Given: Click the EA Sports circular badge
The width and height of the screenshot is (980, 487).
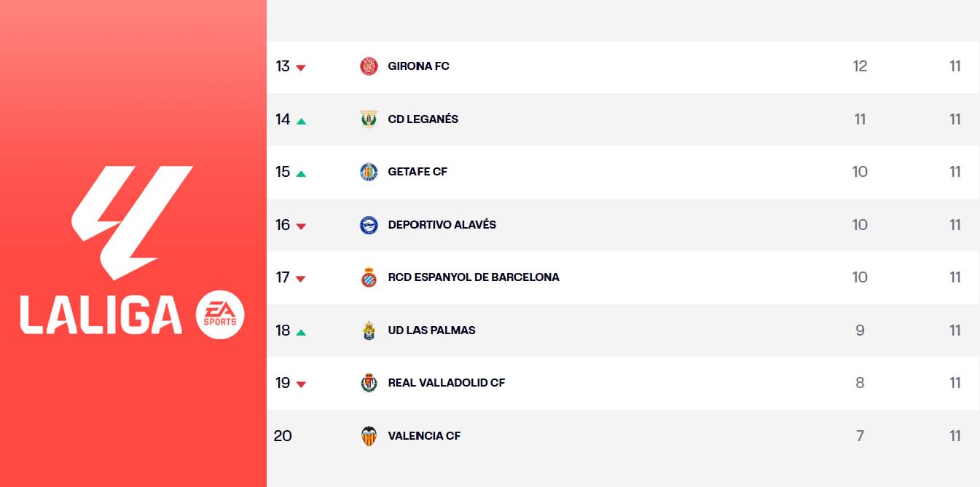Looking at the screenshot, I should 220,314.
